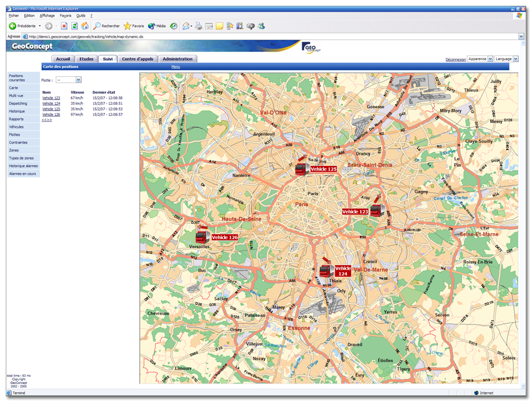532x402 pixels.
Task: Click the Déconnexion link
Action: point(455,60)
